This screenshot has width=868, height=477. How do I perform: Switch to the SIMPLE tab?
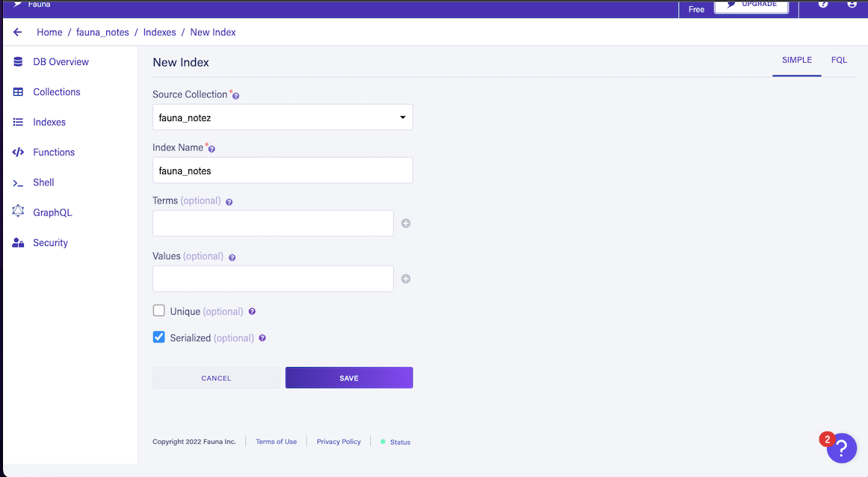[796, 60]
